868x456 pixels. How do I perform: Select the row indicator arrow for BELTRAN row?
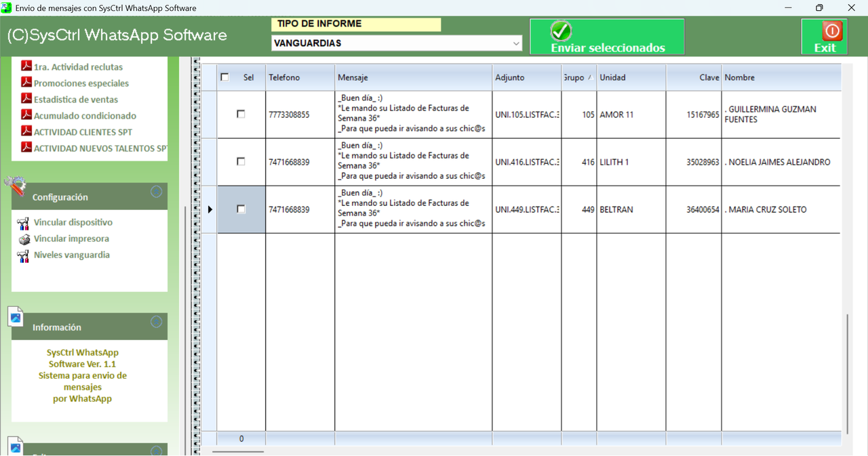pos(210,209)
